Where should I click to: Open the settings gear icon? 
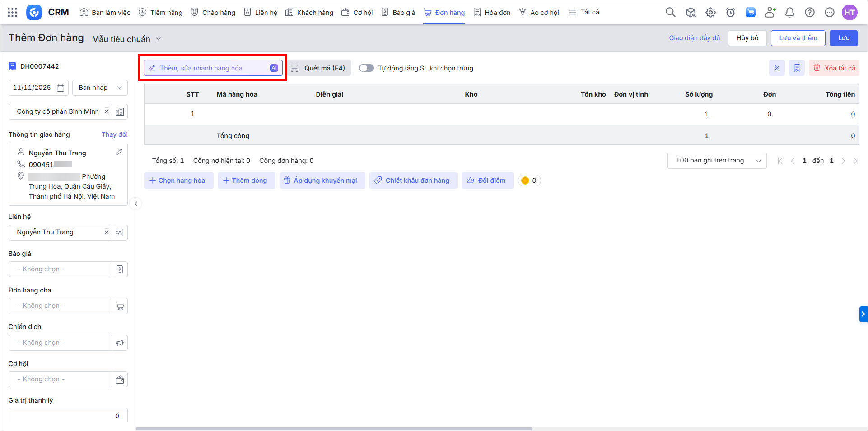(710, 13)
